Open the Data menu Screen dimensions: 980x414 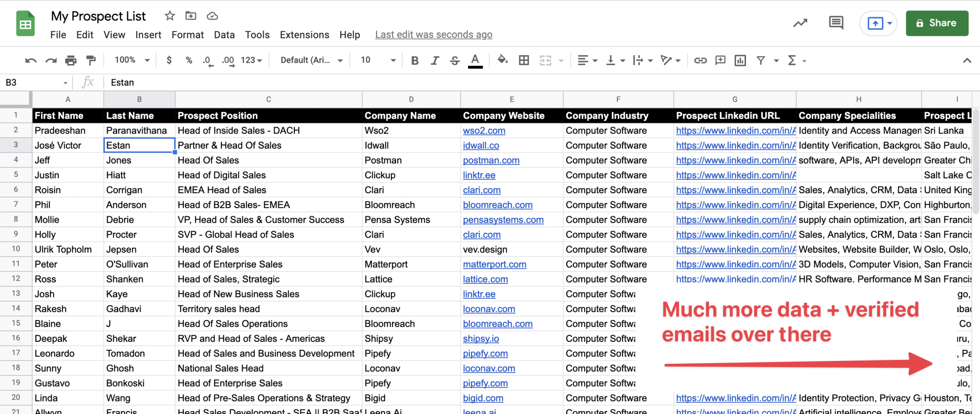[224, 35]
